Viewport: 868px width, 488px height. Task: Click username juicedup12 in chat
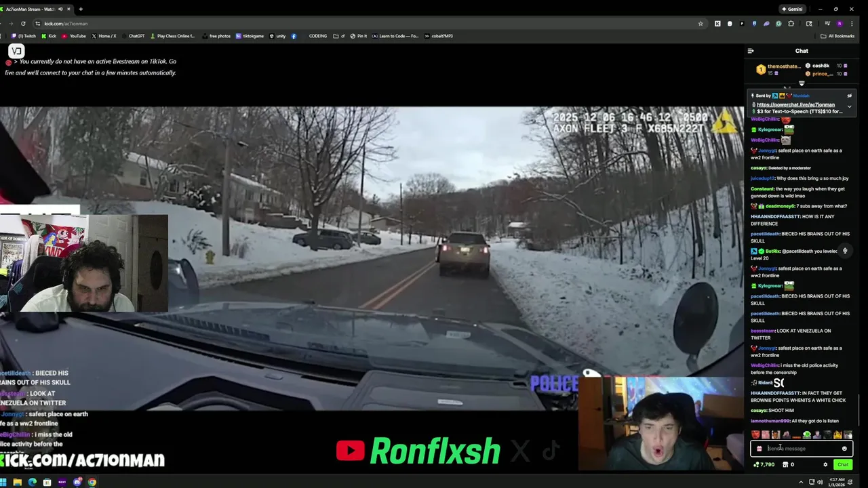762,178
